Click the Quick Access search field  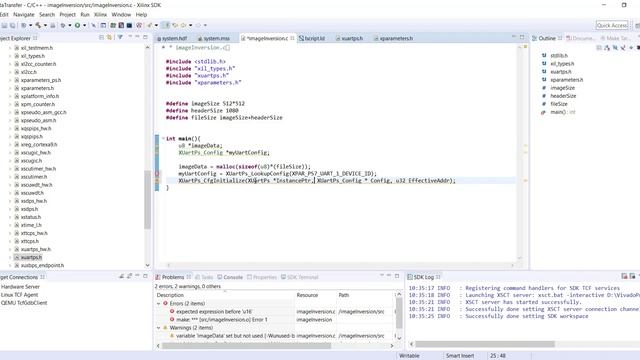click(611, 25)
